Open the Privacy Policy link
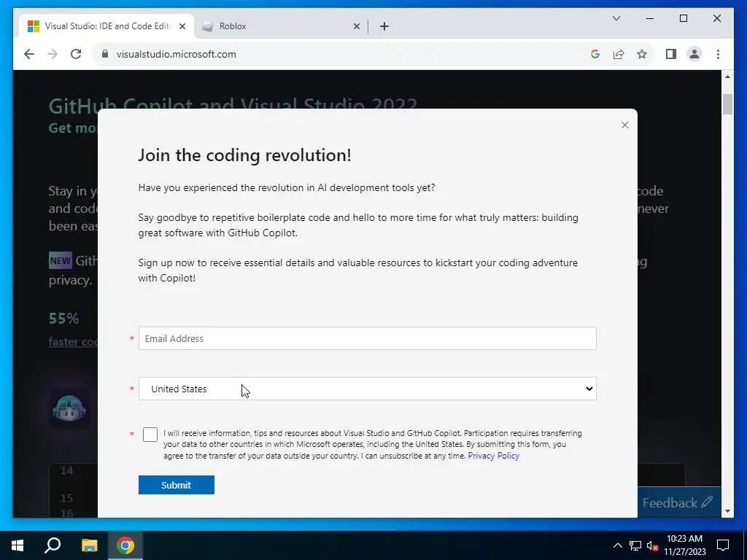The image size is (747, 560). [494, 456]
